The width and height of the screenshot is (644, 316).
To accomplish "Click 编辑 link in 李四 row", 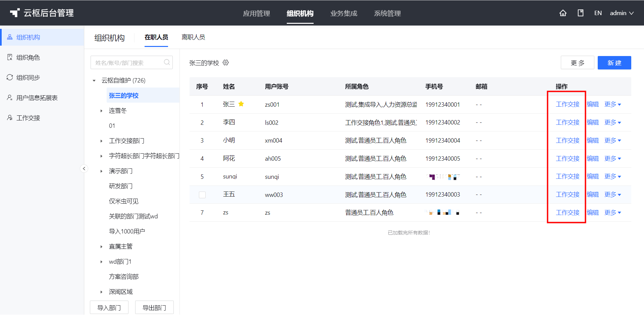I will coord(593,122).
